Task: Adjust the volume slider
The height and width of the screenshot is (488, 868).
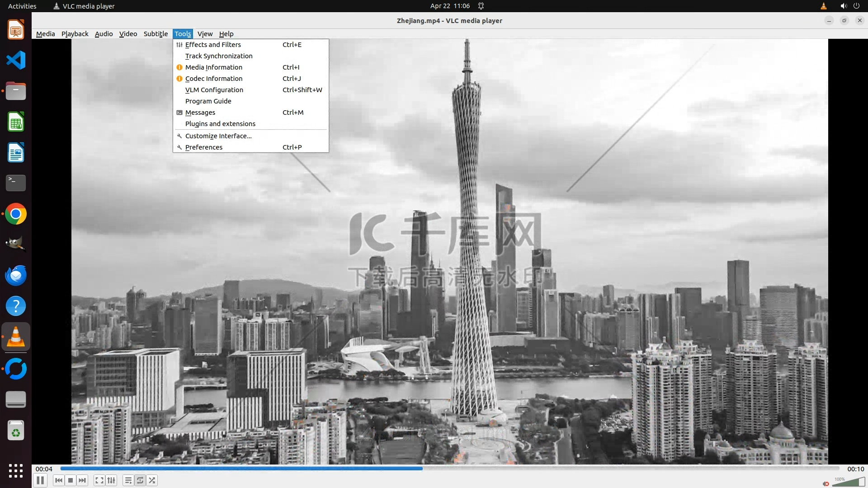Action: pos(849,482)
